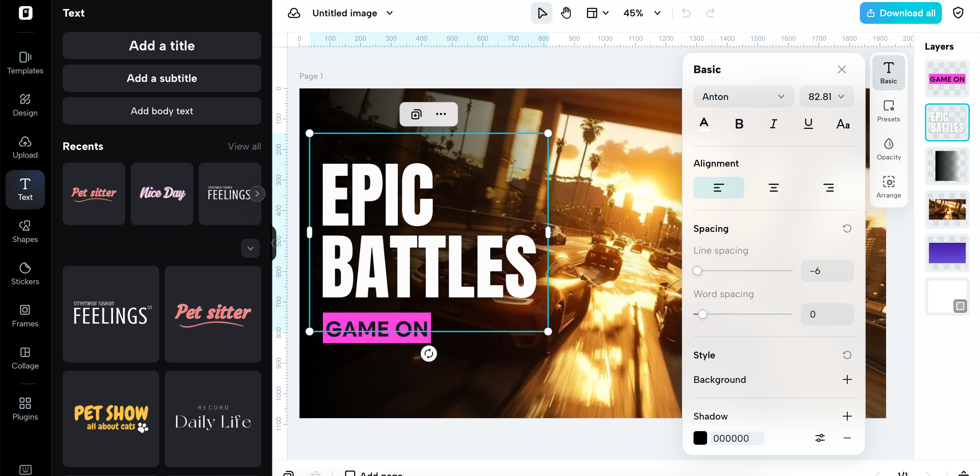Switch to the Shapes panel
This screenshot has width=980, height=476.
click(25, 231)
